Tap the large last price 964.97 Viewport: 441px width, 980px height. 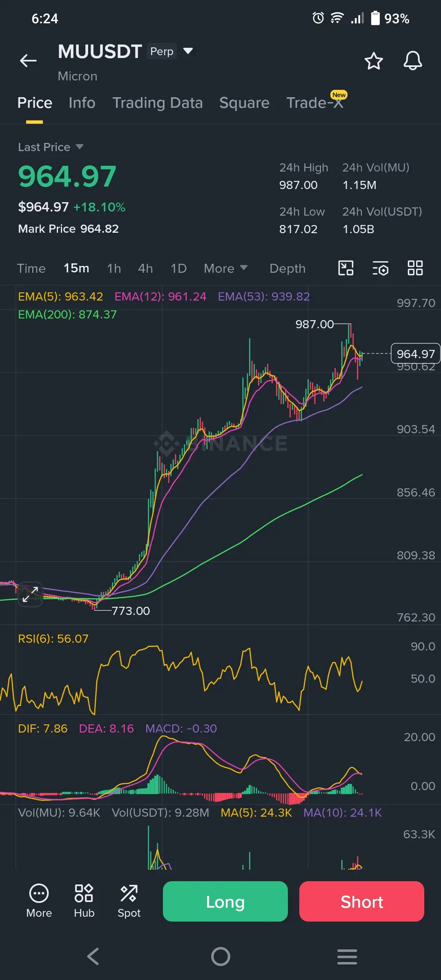pyautogui.click(x=67, y=176)
